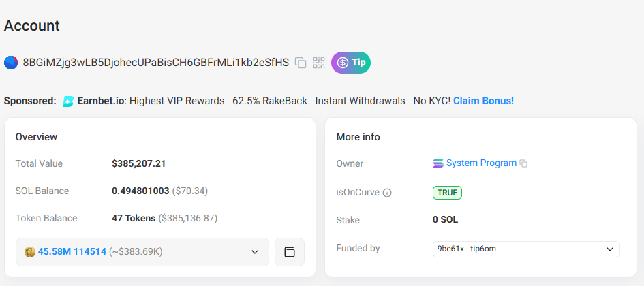644x286 pixels.
Task: Click the Total Value amount $385,207.21
Action: 139,163
